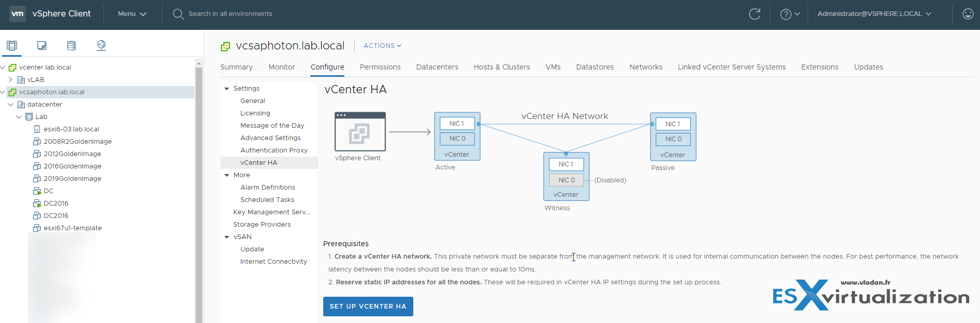Click the SET UP VCENTER HA button
This screenshot has width=980, height=323.
pyautogui.click(x=368, y=307)
